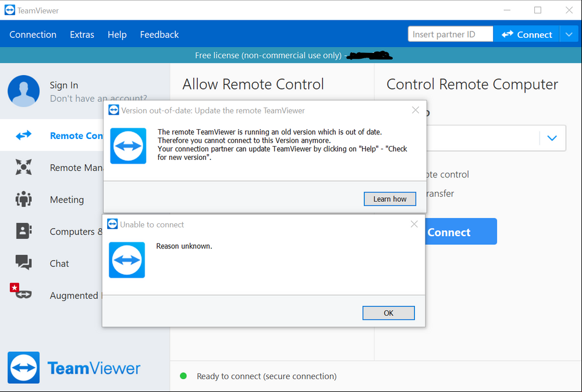Click the Ready to connect status text

[267, 376]
